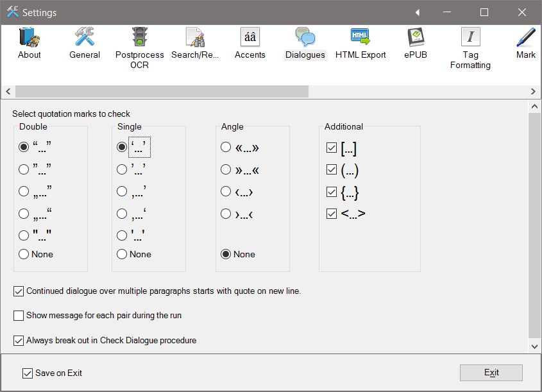
Task: Click the Exit button
Action: click(x=491, y=373)
